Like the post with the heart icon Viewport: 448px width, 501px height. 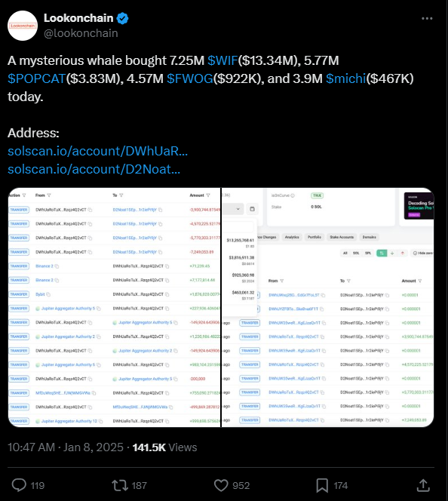[221, 485]
